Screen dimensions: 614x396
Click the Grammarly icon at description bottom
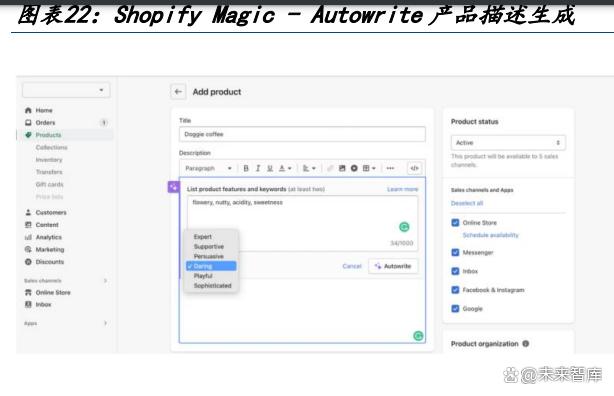pos(418,336)
